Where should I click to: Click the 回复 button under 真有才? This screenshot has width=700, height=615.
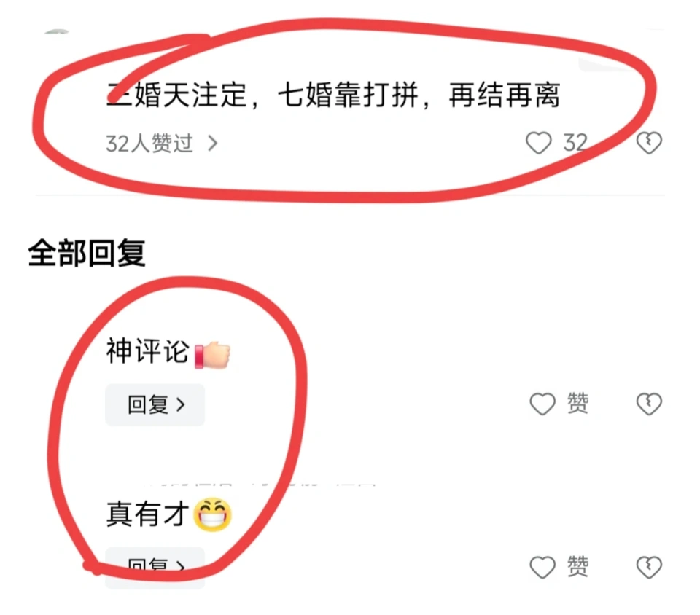click(155, 568)
